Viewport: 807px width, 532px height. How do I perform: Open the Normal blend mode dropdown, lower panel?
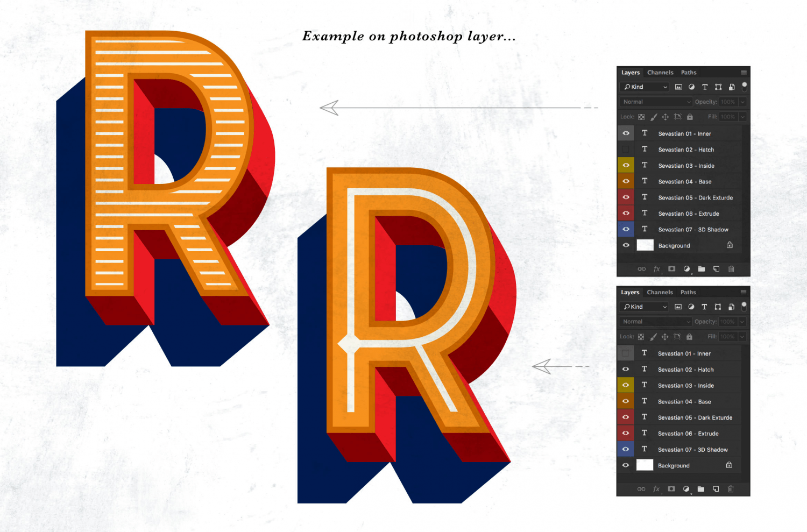(655, 322)
